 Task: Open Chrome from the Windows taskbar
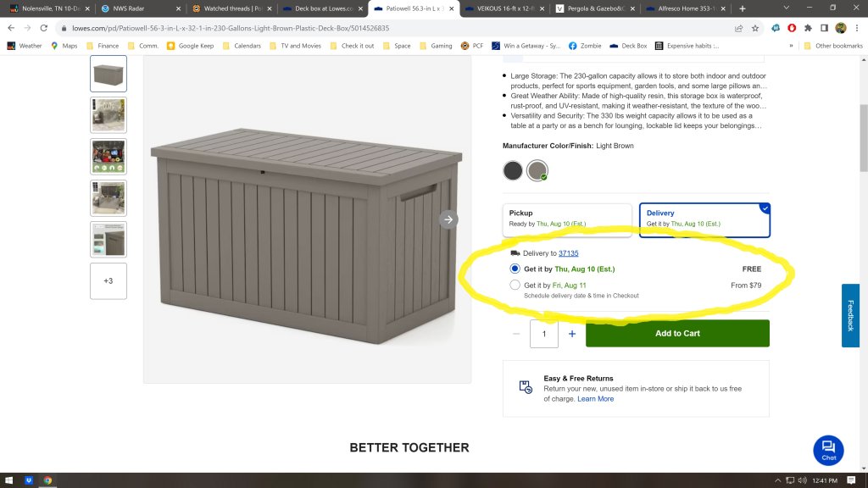[47, 480]
